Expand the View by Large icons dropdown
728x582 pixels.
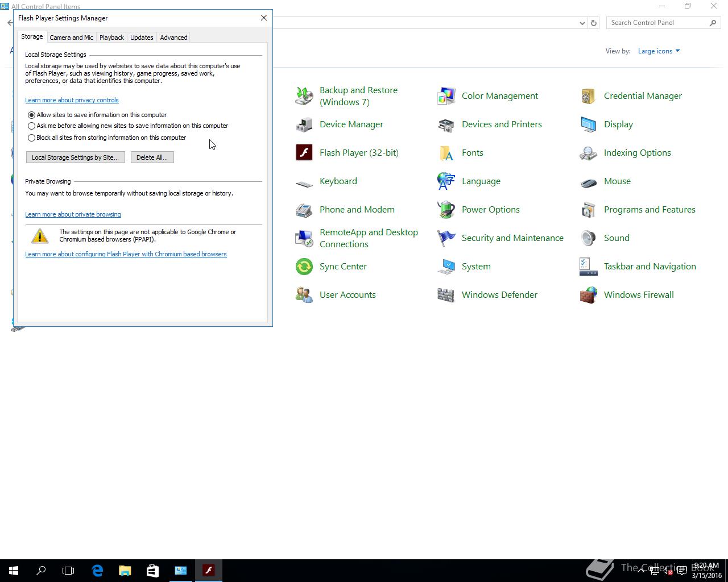pyautogui.click(x=659, y=51)
